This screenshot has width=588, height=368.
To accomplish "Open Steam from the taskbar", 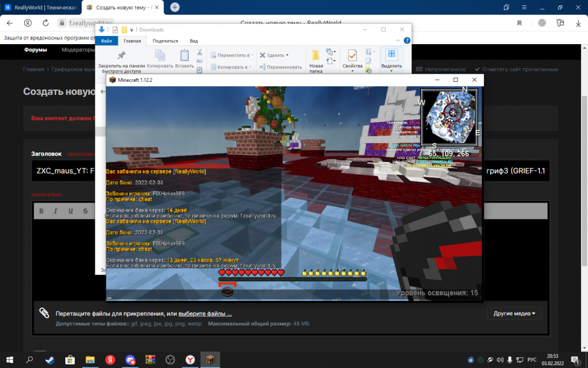I will (49, 360).
